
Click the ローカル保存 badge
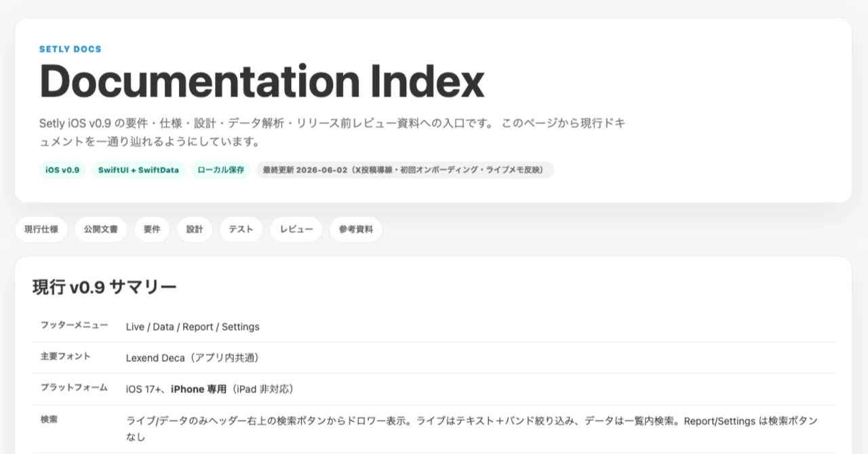click(x=220, y=170)
